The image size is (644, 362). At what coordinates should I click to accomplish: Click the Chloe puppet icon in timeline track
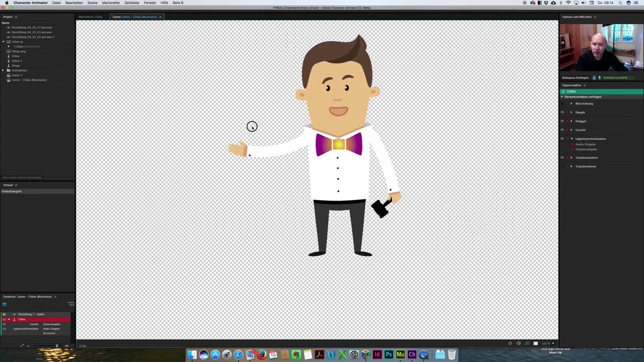click(14, 319)
